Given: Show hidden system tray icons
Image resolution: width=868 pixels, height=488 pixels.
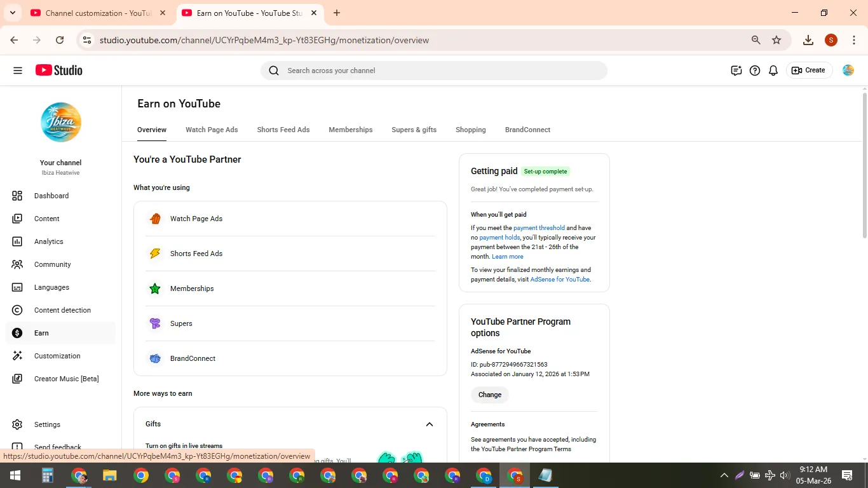Looking at the screenshot, I should point(724,475).
